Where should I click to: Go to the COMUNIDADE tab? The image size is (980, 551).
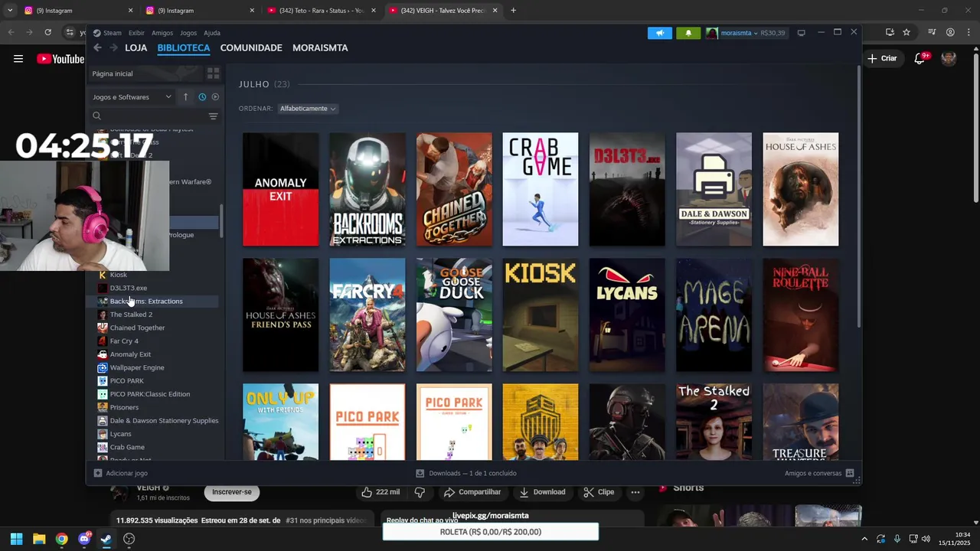point(251,47)
